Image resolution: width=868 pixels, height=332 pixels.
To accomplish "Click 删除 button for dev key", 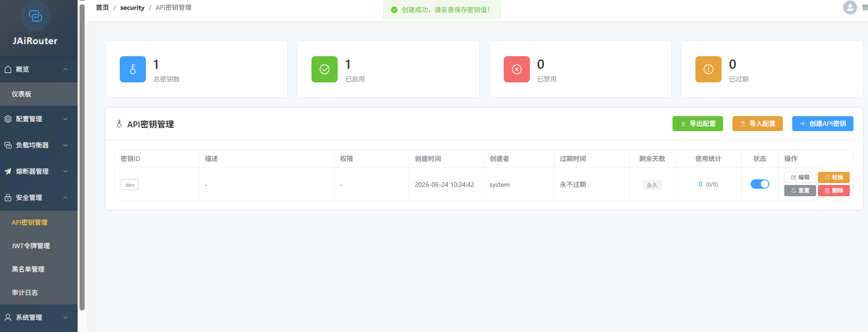I will (834, 191).
